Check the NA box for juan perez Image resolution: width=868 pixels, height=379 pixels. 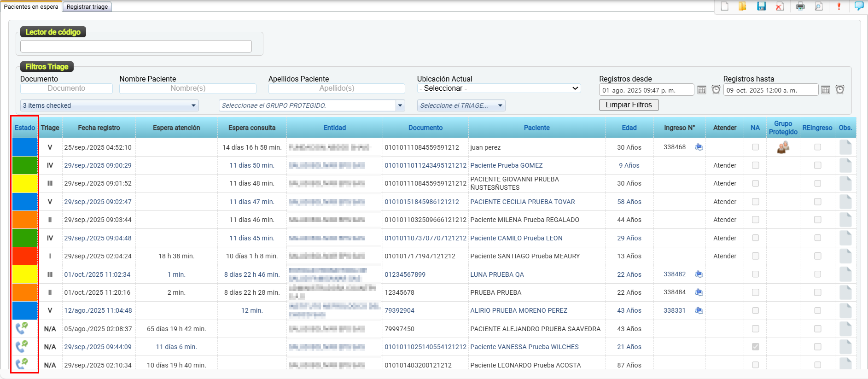[x=755, y=147]
